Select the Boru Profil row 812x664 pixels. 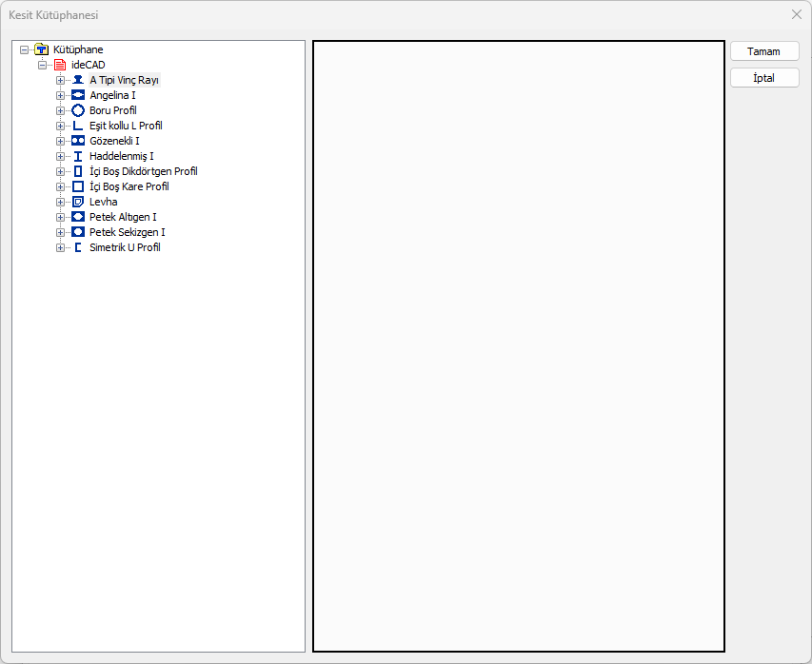click(x=113, y=110)
